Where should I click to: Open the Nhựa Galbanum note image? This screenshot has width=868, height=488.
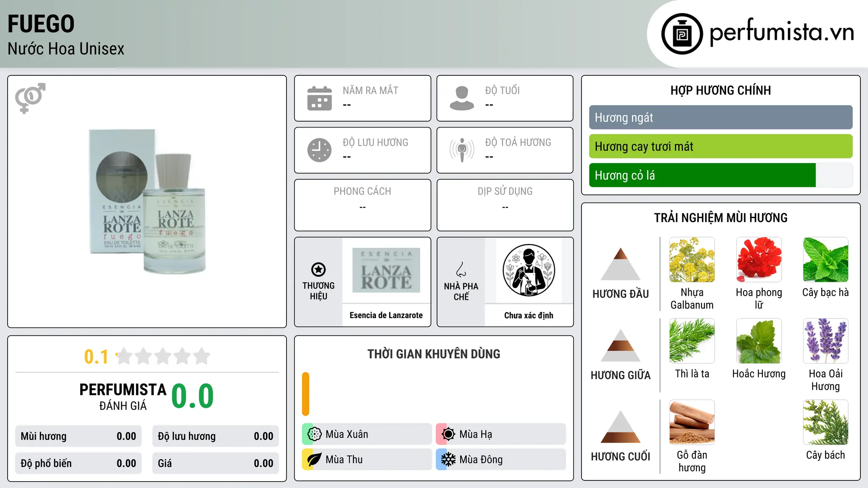click(x=692, y=260)
